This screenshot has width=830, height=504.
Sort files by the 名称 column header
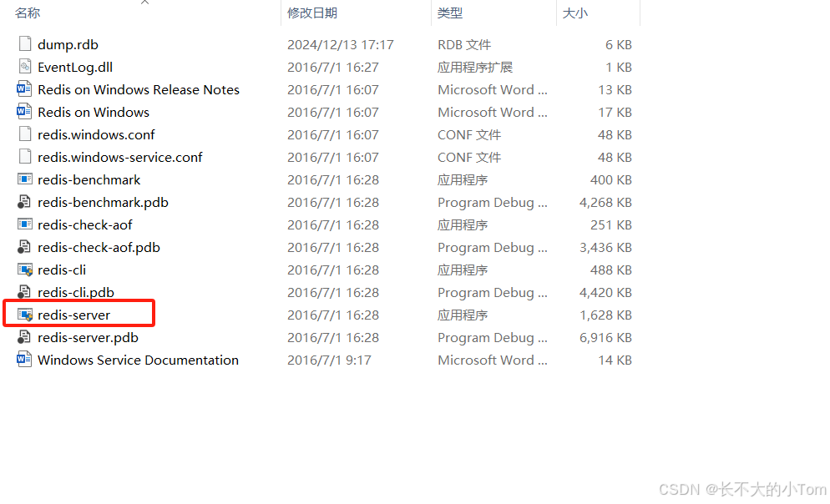[x=28, y=13]
